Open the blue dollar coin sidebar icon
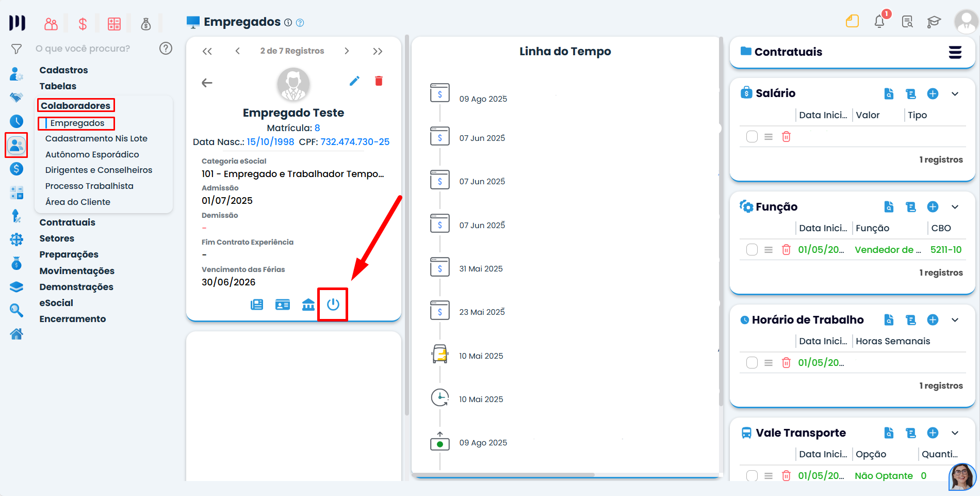The image size is (980, 496). click(17, 169)
